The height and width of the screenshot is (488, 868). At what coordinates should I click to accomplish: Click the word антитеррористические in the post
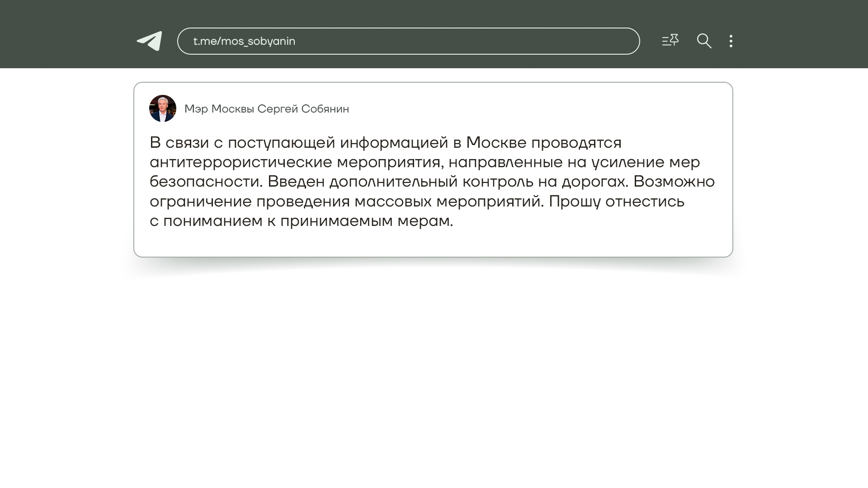[x=241, y=162]
